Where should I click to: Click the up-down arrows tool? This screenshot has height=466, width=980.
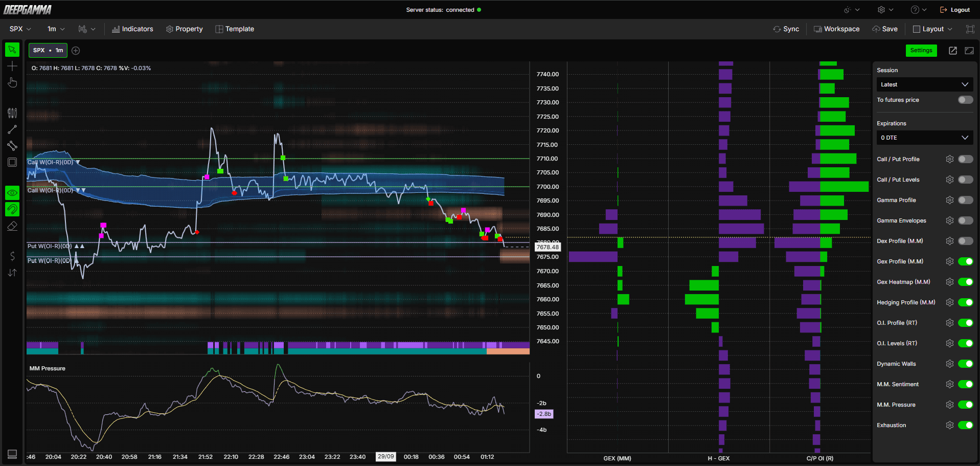pyautogui.click(x=12, y=273)
